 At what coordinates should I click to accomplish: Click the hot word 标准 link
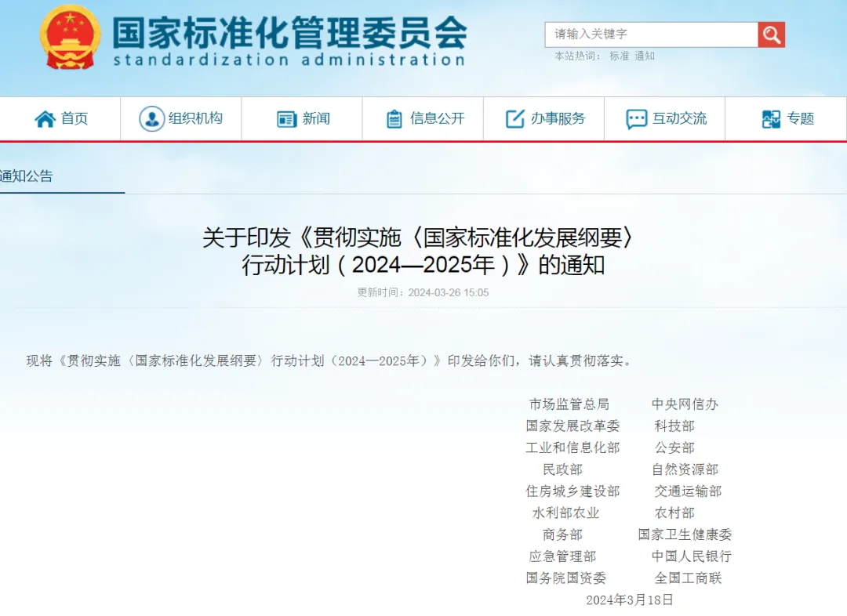619,56
